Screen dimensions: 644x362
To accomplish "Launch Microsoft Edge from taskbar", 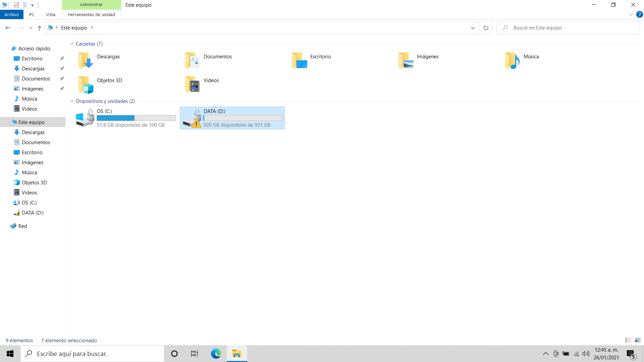I will [216, 354].
